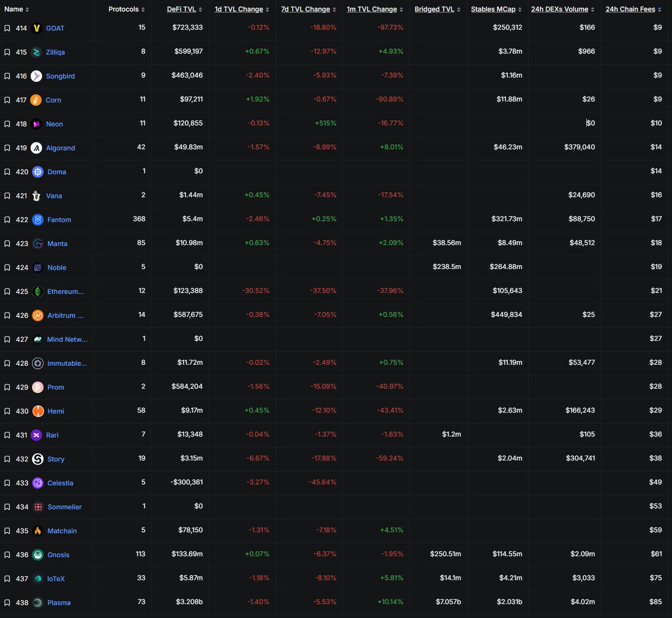Click the Celestia chain logo icon
Image resolution: width=672 pixels, height=618 pixels.
tap(38, 483)
